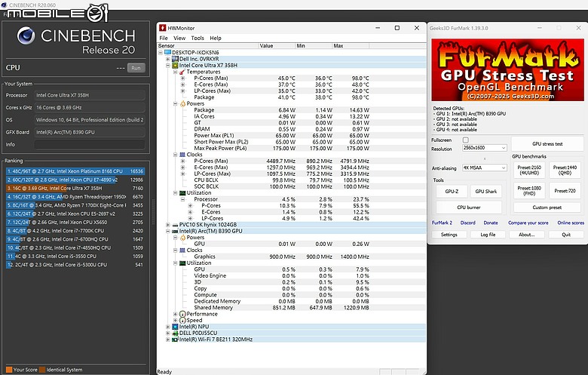Open the Discord link in FurMark

click(x=467, y=223)
